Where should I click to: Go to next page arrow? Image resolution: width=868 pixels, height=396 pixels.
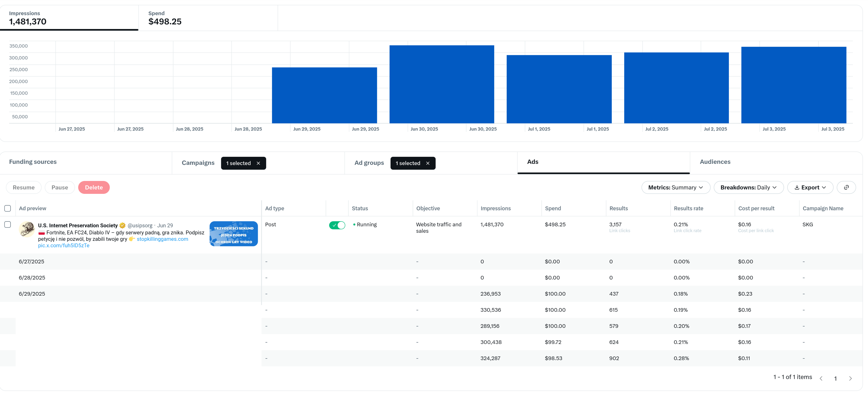(851, 379)
